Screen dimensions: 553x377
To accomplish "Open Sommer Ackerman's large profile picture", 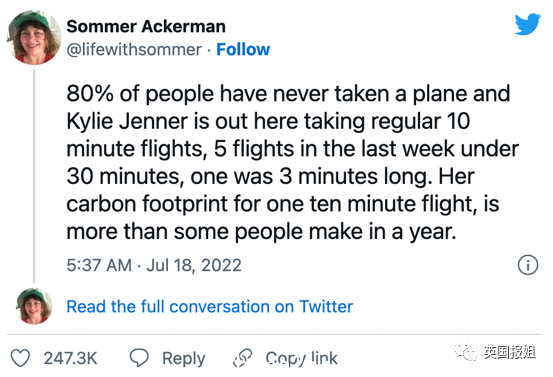I will (x=34, y=37).
